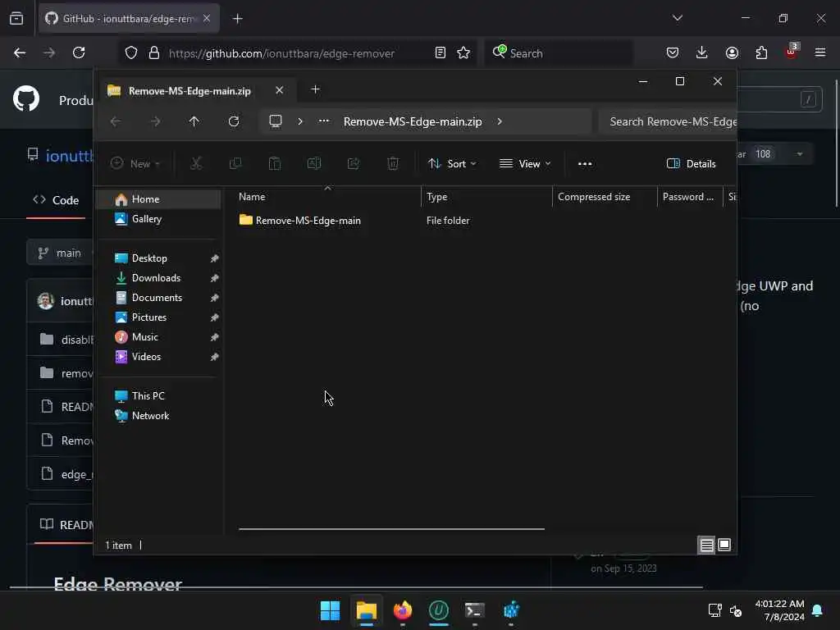Select Home in navigation pane
Screen dimensions: 840x630
coord(158,199)
